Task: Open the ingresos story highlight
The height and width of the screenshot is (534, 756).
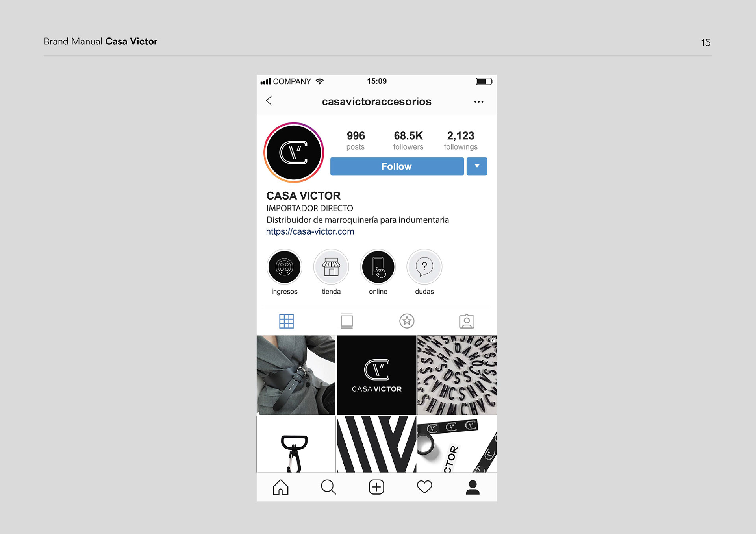Action: [284, 267]
